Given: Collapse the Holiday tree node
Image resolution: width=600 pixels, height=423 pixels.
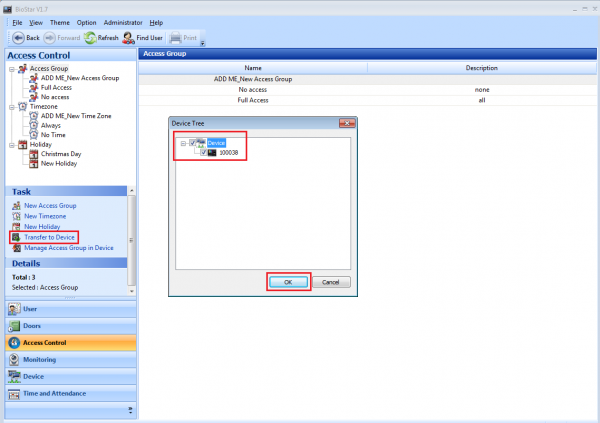Looking at the screenshot, I should [10, 144].
